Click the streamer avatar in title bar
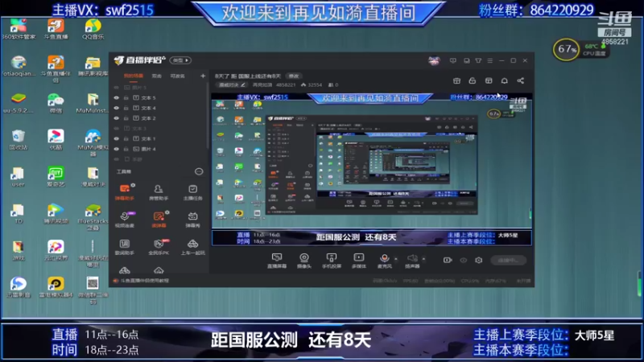 (434, 61)
